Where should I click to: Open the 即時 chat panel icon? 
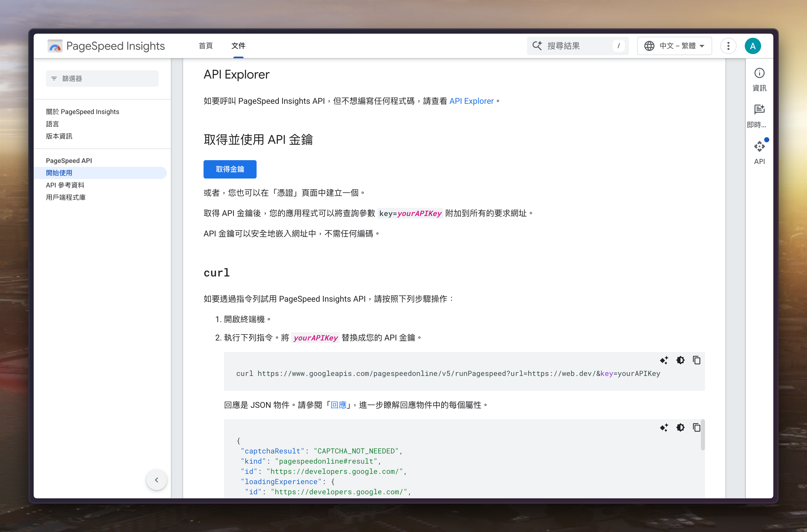(759, 109)
